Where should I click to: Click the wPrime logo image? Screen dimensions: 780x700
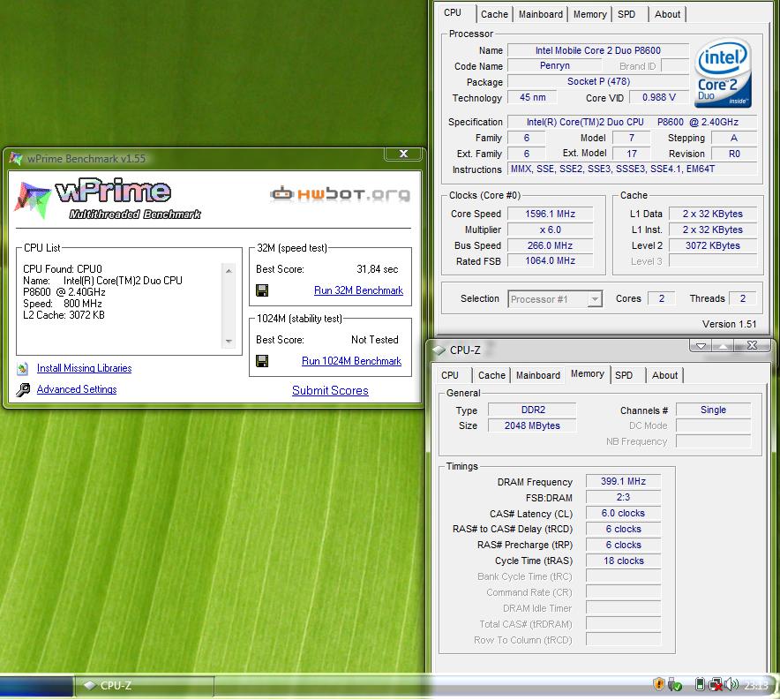click(x=107, y=199)
